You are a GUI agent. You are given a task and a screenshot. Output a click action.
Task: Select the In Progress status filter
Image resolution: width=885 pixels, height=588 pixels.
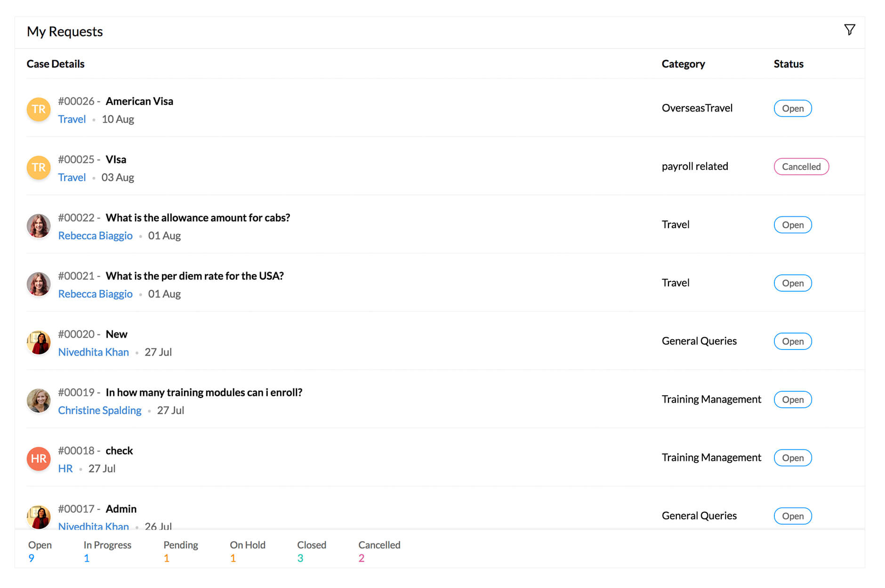pos(107,550)
